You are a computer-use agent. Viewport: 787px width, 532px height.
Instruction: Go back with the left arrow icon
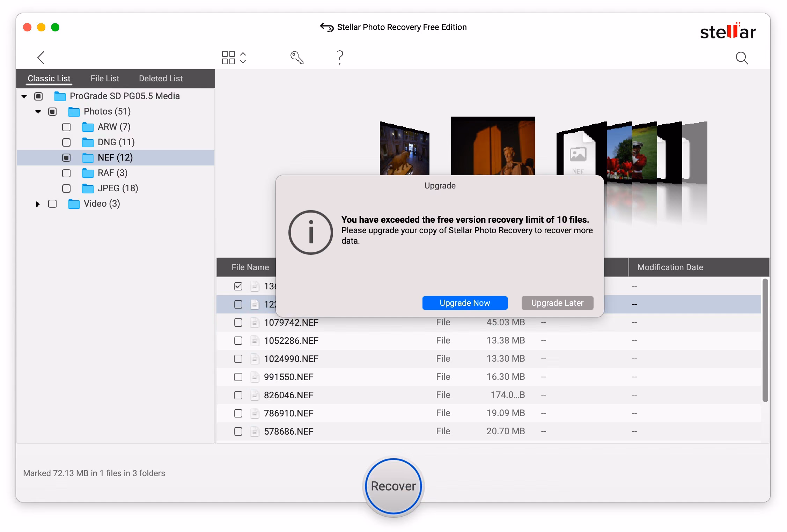pos(41,58)
